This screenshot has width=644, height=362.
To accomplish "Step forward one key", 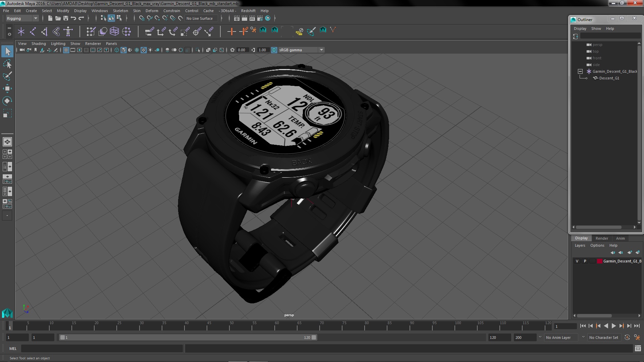I will (621, 326).
